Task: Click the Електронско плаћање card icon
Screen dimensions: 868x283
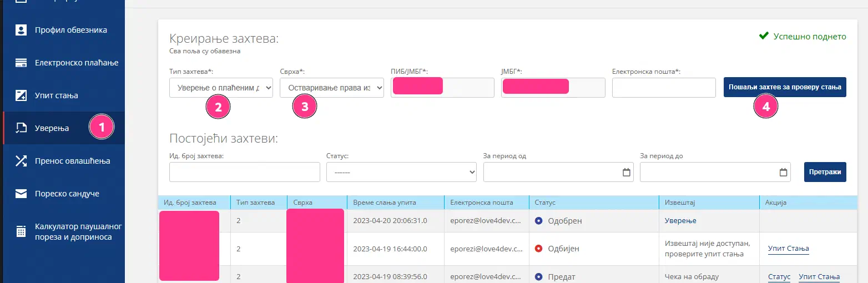Action: click(21, 63)
